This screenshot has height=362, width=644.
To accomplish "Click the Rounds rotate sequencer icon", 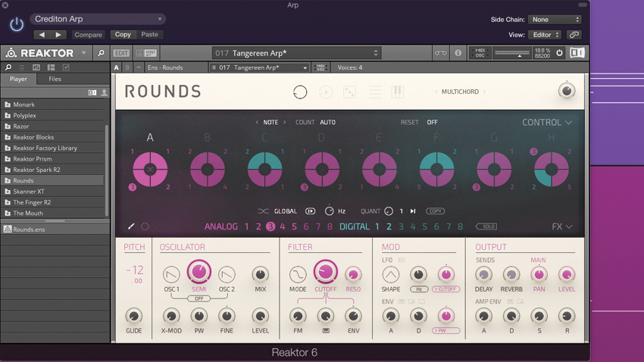I will pos(300,92).
